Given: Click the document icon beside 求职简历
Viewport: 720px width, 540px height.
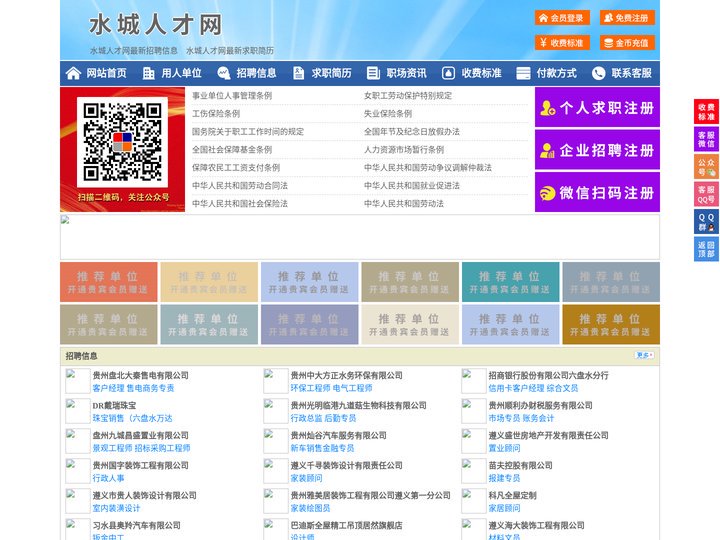Looking at the screenshot, I should tap(298, 73).
